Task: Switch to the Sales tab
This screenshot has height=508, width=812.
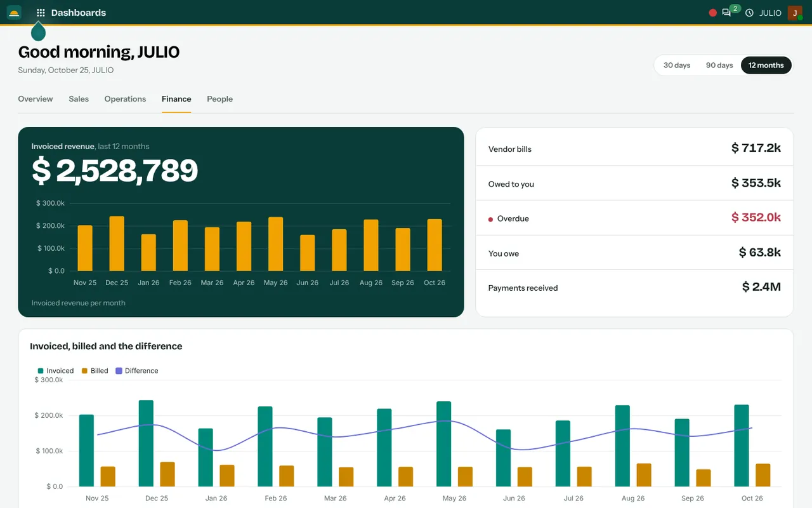Action: point(79,99)
